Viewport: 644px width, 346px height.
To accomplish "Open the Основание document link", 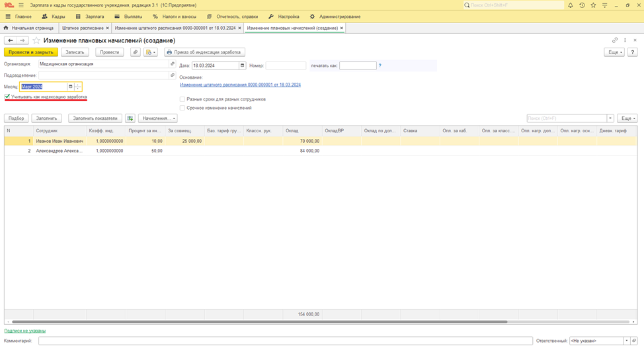I will [x=240, y=85].
